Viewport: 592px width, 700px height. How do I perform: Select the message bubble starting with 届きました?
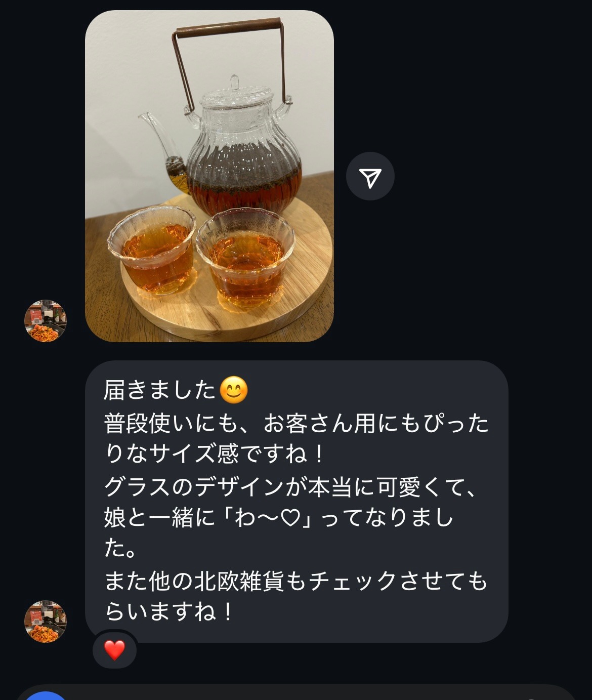(297, 502)
